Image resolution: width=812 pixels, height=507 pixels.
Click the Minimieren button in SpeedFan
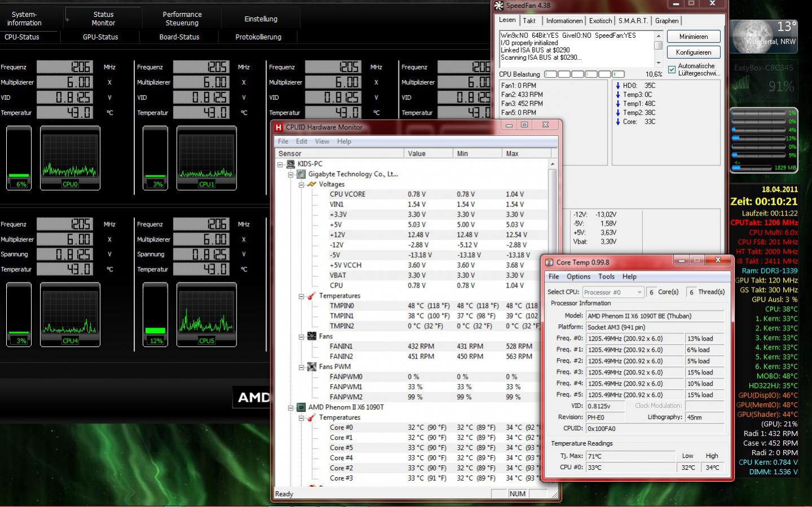click(x=694, y=37)
